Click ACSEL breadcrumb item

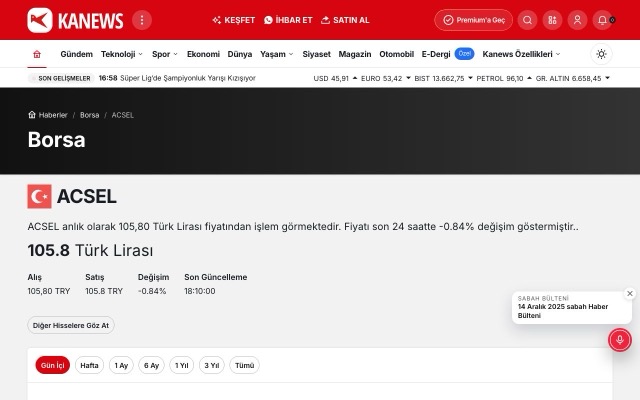[x=122, y=115]
